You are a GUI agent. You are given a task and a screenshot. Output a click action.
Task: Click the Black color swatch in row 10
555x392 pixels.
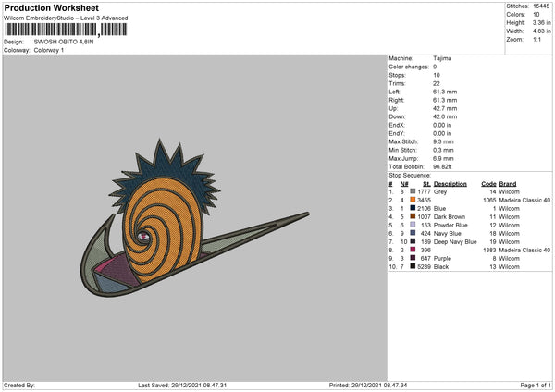coord(413,266)
